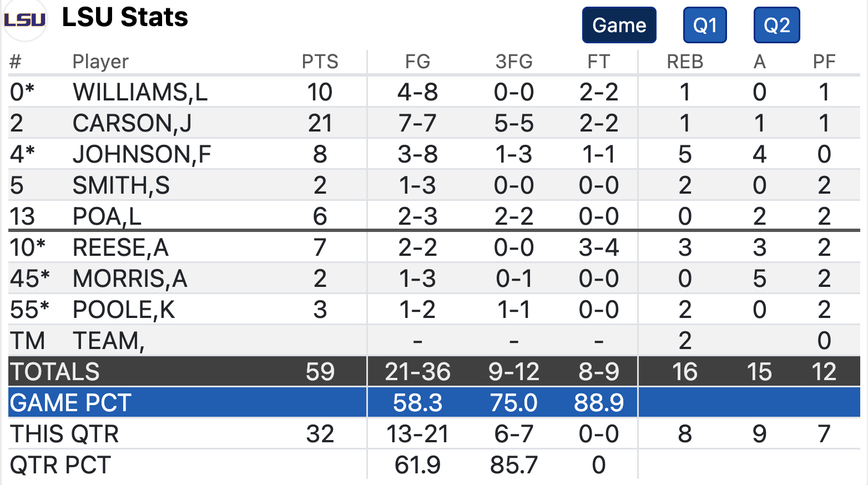Select the assists column header labeled A
Image resolution: width=868 pixels, height=485 pixels.
click(x=759, y=61)
